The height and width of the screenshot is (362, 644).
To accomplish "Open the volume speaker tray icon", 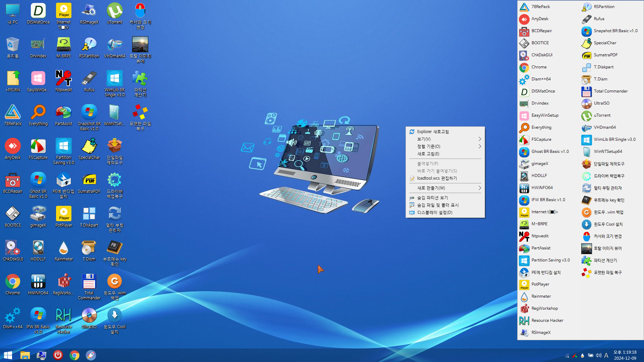I will (x=598, y=356).
